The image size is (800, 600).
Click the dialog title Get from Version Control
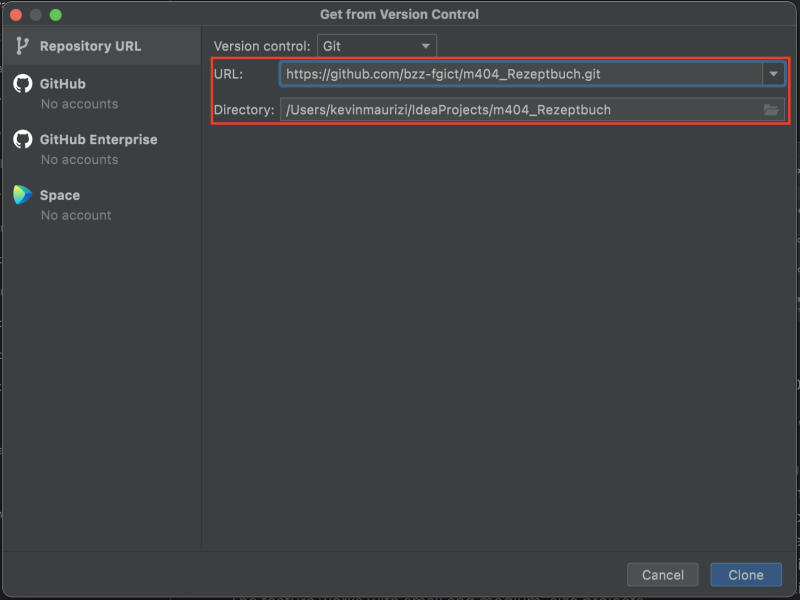click(x=400, y=14)
